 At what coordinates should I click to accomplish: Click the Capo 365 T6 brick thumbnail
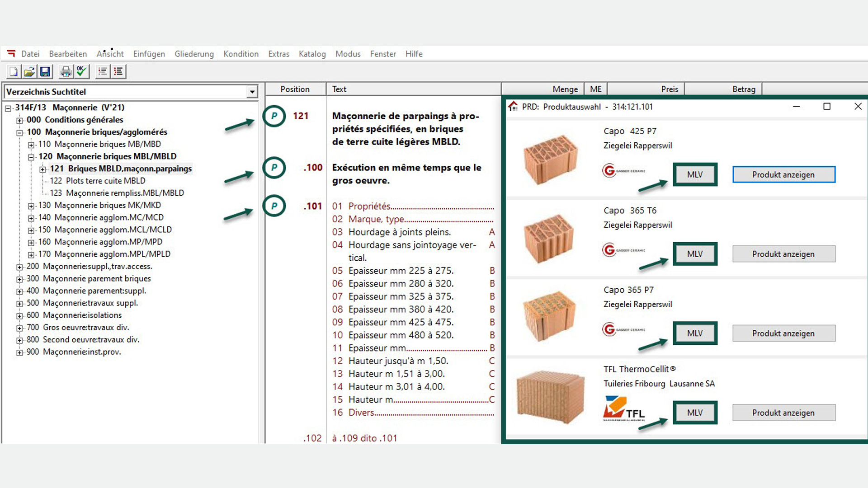coord(549,239)
